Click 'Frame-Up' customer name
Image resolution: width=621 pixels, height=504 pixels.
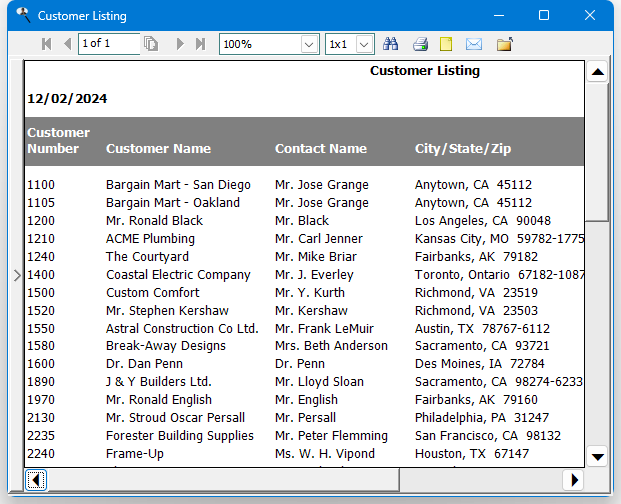pos(135,454)
